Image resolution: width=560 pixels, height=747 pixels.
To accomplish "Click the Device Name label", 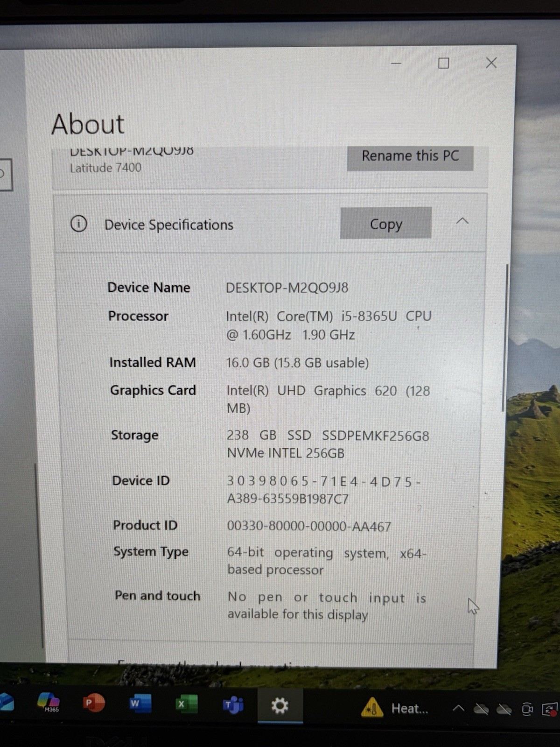I will pyautogui.click(x=149, y=288).
